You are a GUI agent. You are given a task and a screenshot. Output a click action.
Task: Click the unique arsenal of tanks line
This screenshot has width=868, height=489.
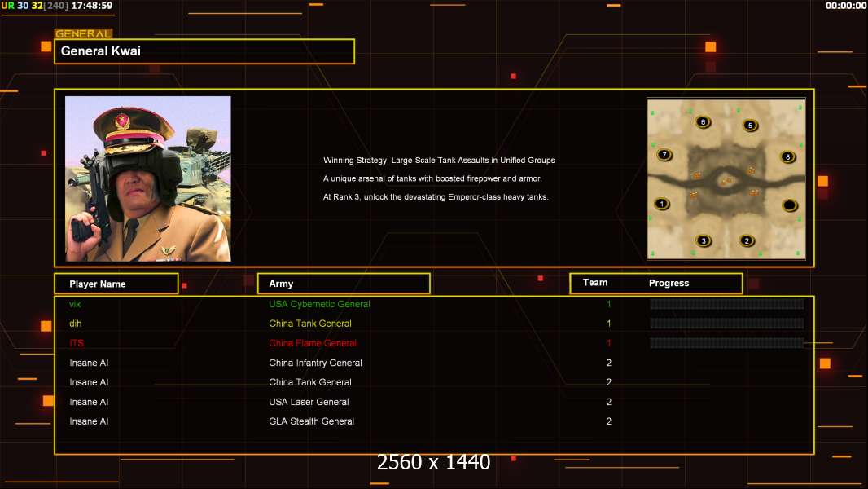[432, 178]
